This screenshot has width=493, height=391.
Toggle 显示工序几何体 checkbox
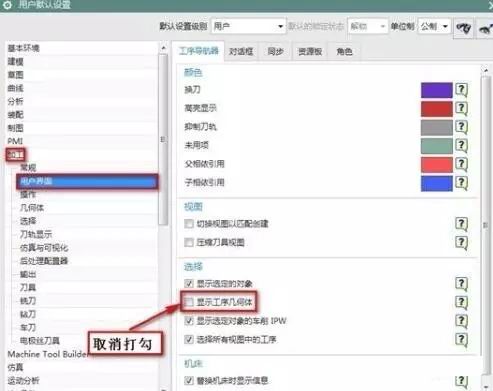pyautogui.click(x=189, y=302)
